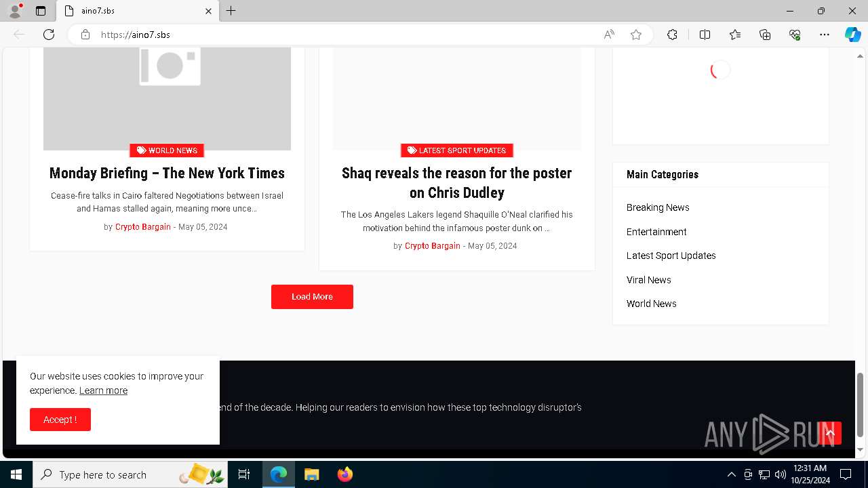The width and height of the screenshot is (868, 488).
Task: Click the taskbar search box
Action: coord(130,474)
